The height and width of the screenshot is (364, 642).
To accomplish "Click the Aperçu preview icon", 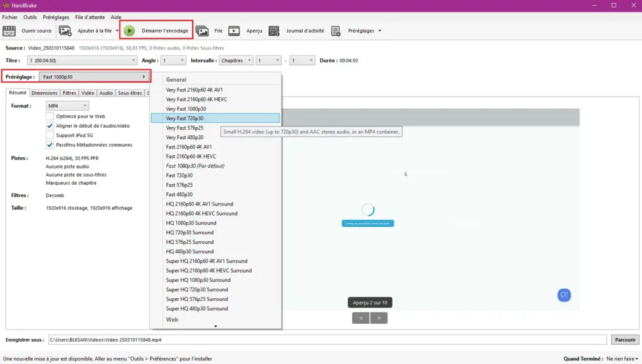I will point(234,31).
